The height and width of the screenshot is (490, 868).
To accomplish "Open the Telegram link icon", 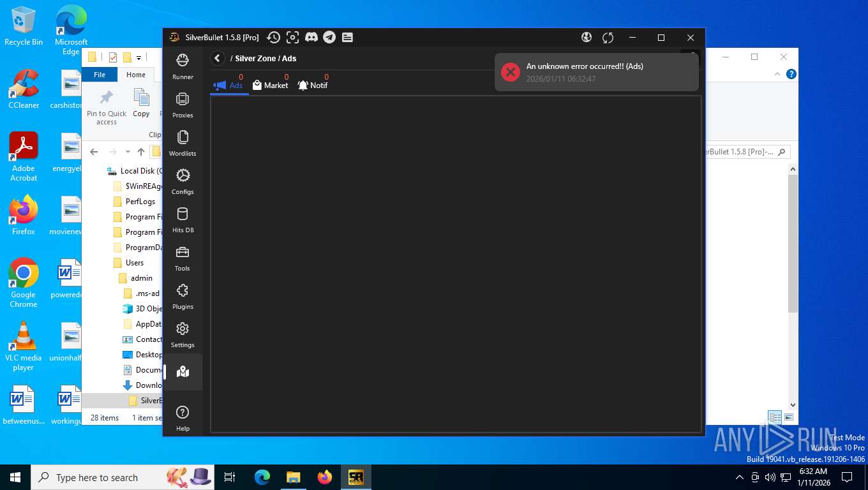I will pyautogui.click(x=329, y=38).
